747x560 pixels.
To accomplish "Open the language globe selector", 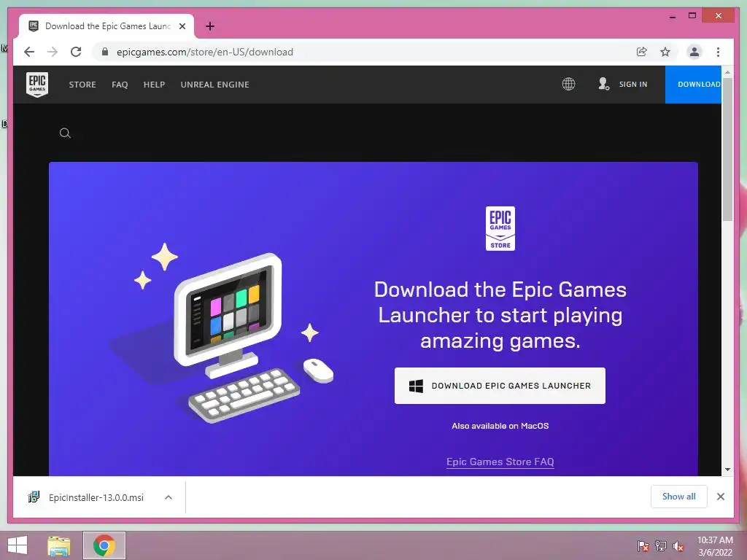I will click(568, 85).
